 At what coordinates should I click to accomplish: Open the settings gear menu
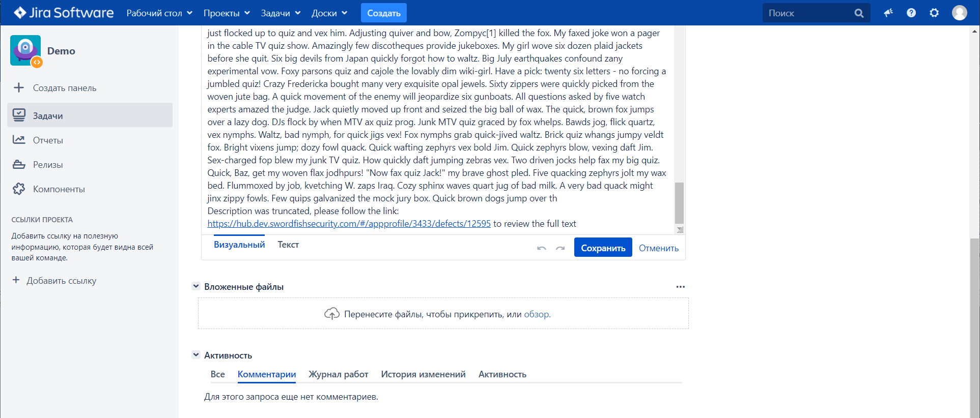coord(934,13)
